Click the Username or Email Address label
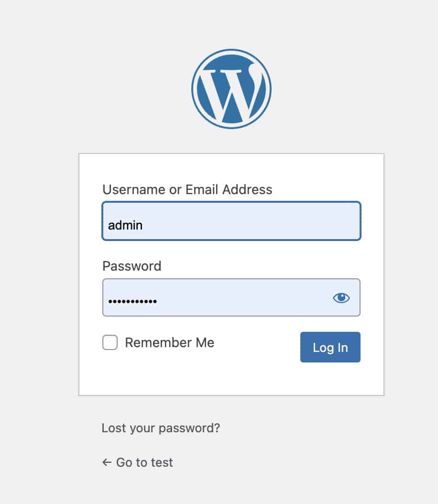The width and height of the screenshot is (438, 504). [x=187, y=189]
